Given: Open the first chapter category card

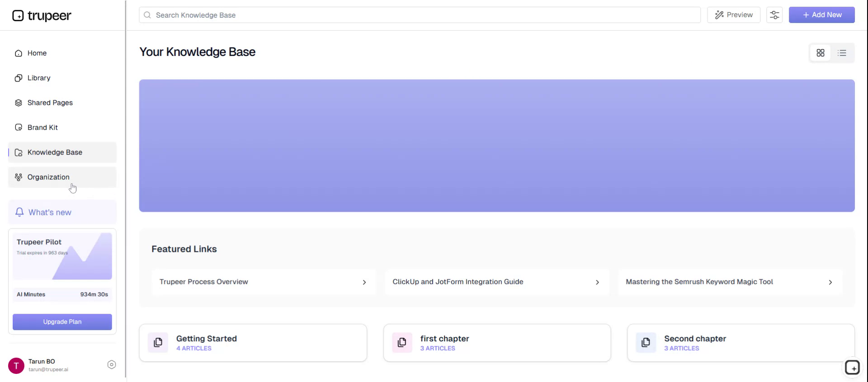Looking at the screenshot, I should [x=497, y=343].
